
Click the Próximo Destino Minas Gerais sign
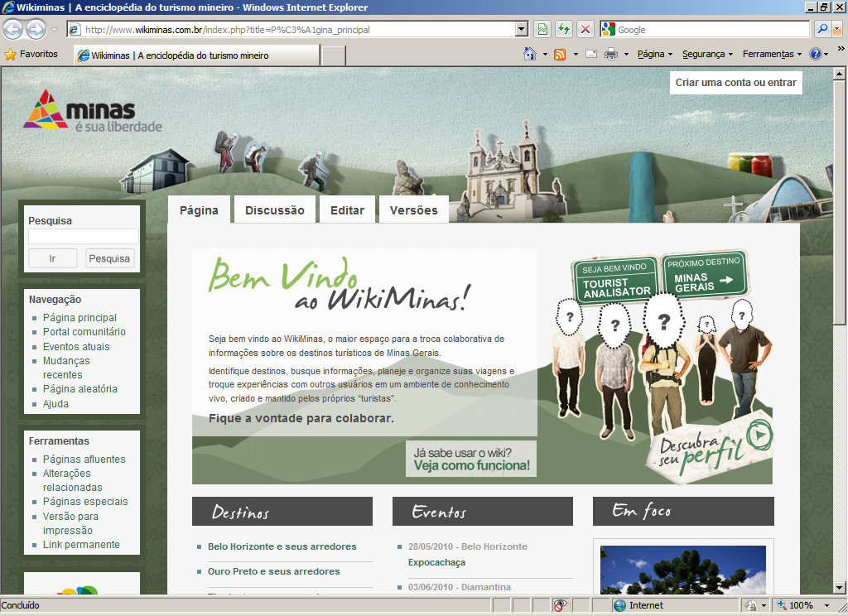(x=704, y=274)
